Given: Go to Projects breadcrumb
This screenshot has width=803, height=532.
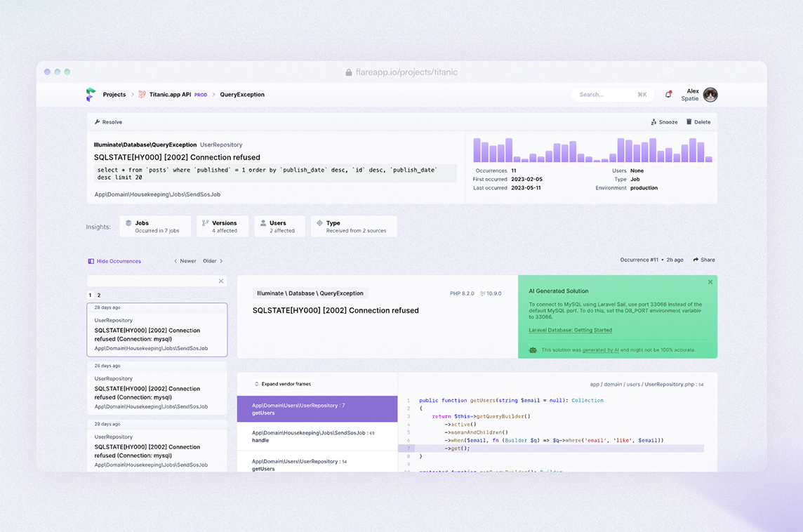Looking at the screenshot, I should (114, 95).
